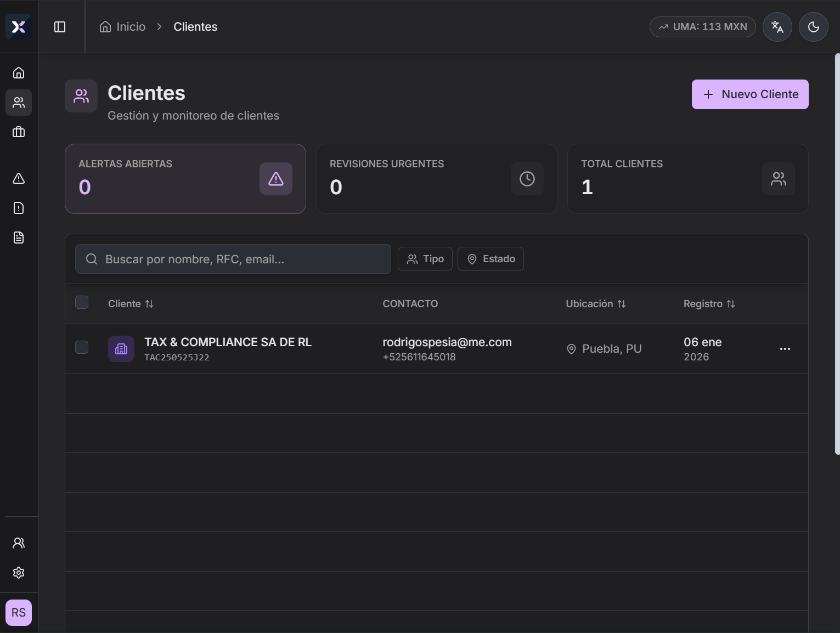Viewport: 840px width, 633px height.
Task: Focus the search by nombre, RFC field
Action: [241, 259]
